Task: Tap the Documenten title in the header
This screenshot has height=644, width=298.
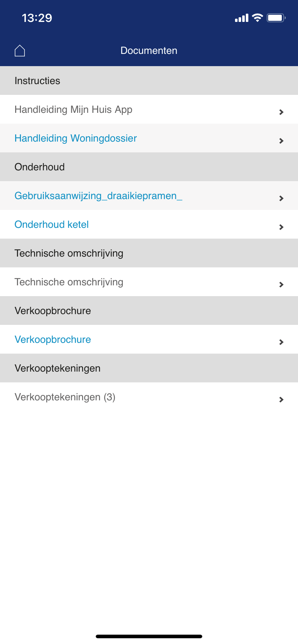Action: point(149,50)
